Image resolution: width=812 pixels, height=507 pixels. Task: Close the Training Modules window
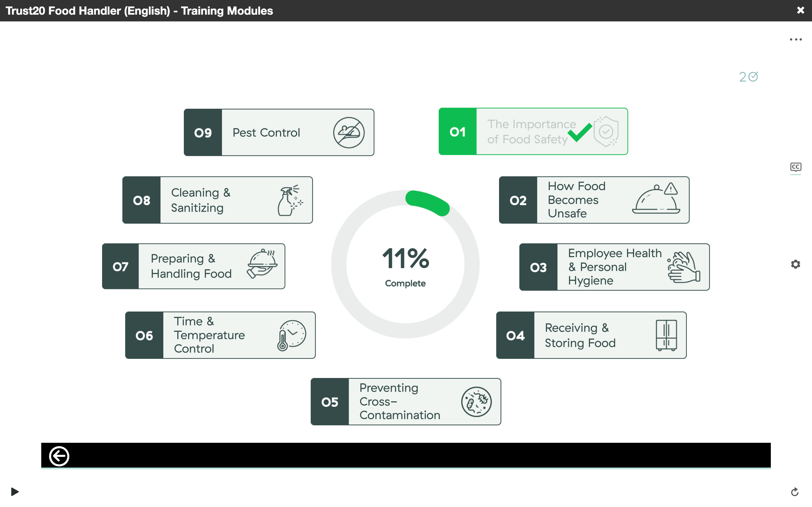[801, 10]
